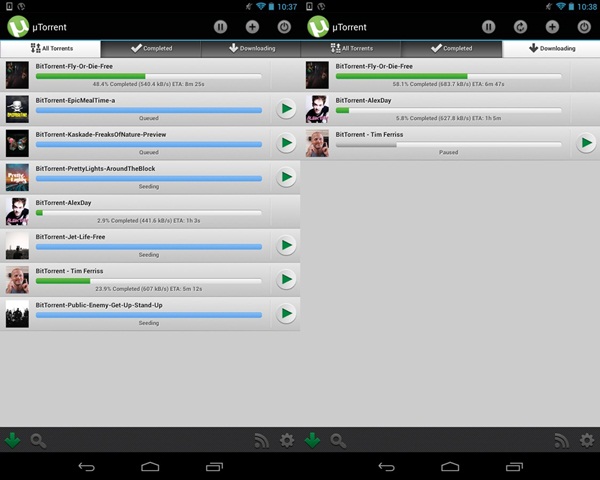This screenshot has width=600, height=480.
Task: Tap Fly-Or-Die-Free thumbnail in right screen
Action: pyautogui.click(x=317, y=75)
